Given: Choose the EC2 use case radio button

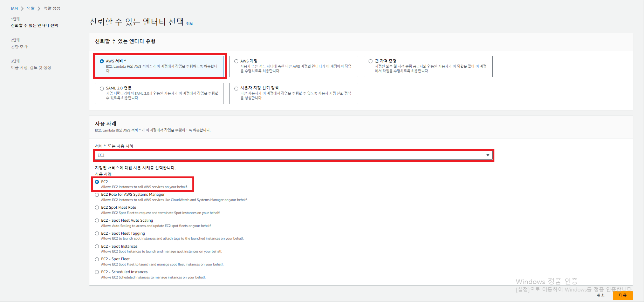Looking at the screenshot, I should (x=97, y=182).
